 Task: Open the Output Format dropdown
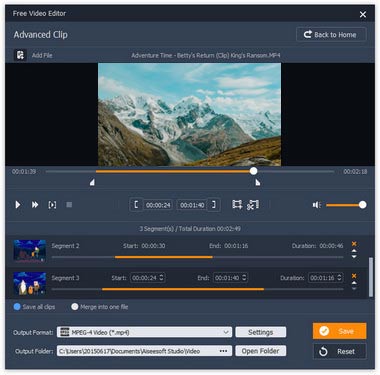[144, 332]
